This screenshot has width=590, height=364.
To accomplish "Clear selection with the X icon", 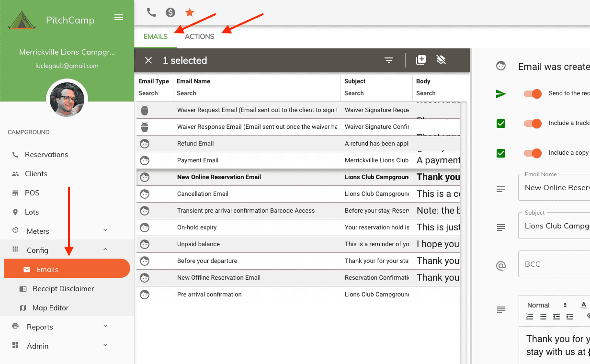I will [x=148, y=60].
